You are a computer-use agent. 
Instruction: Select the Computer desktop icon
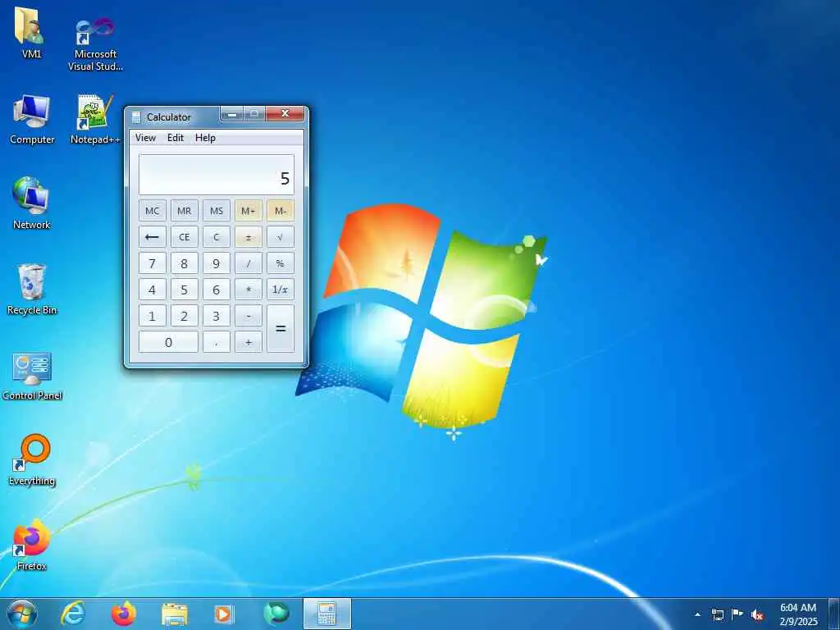pos(32,119)
